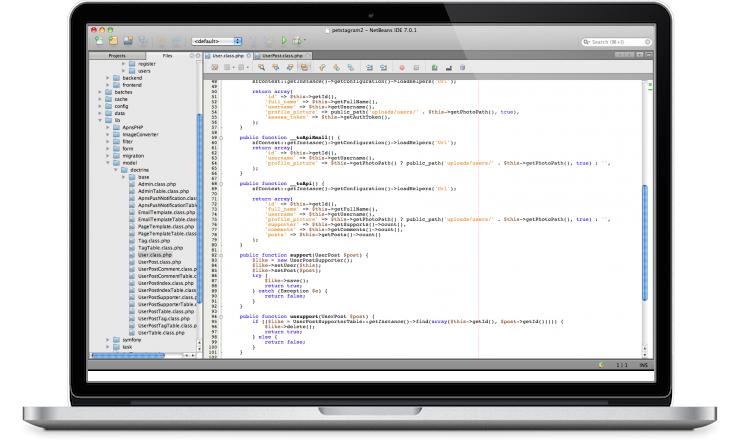Collapse the doctrine folder
The height and width of the screenshot is (440, 740).
click(116, 170)
